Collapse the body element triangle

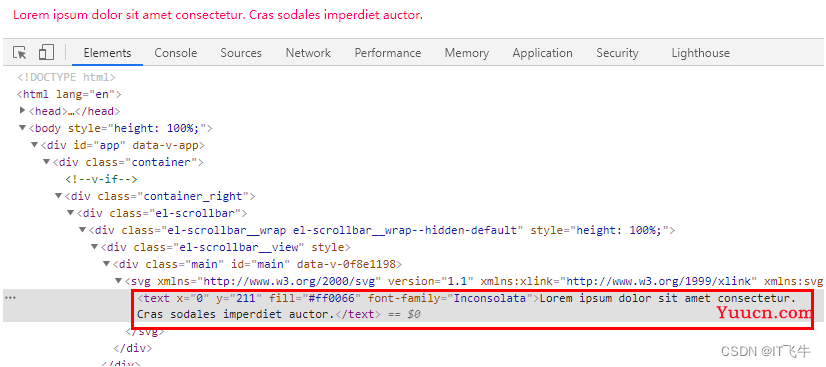22,128
